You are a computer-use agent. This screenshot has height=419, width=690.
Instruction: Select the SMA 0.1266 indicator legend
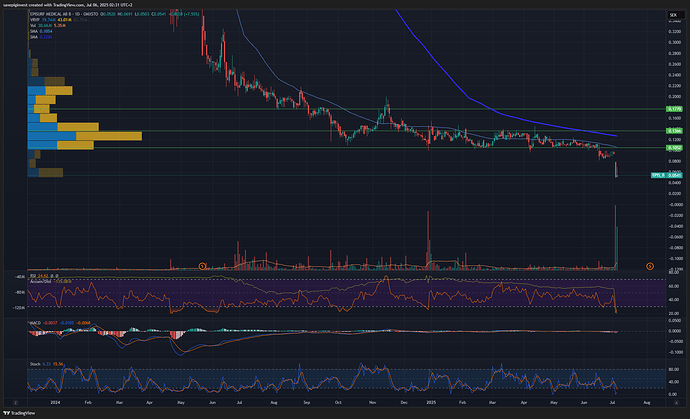(41, 37)
